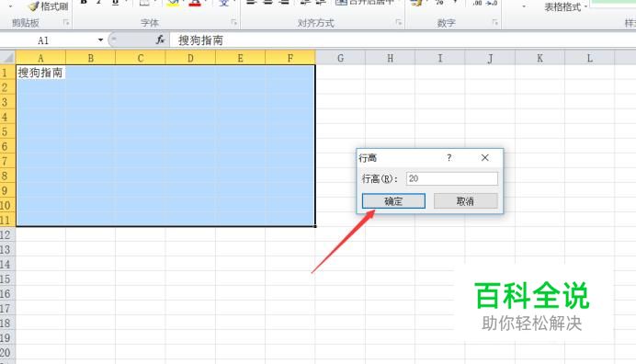The height and width of the screenshot is (364, 636).
Task: Select cell G1
Action: point(340,73)
